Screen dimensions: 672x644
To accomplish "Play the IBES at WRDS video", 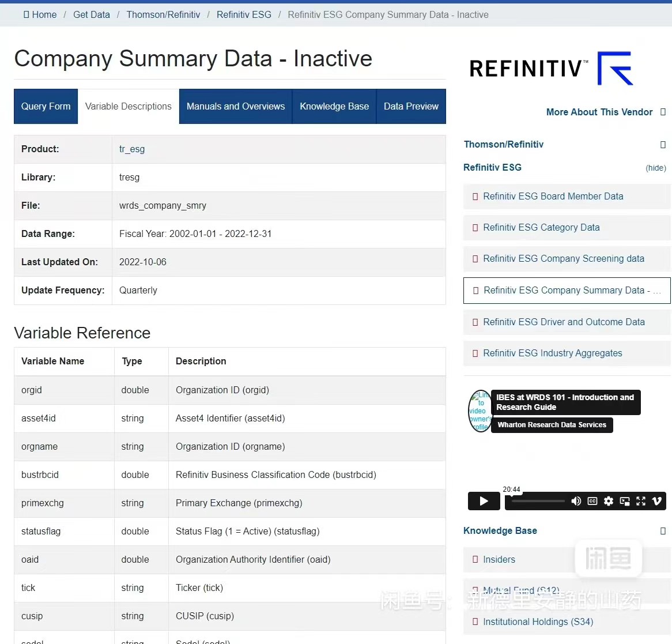I will 484,501.
